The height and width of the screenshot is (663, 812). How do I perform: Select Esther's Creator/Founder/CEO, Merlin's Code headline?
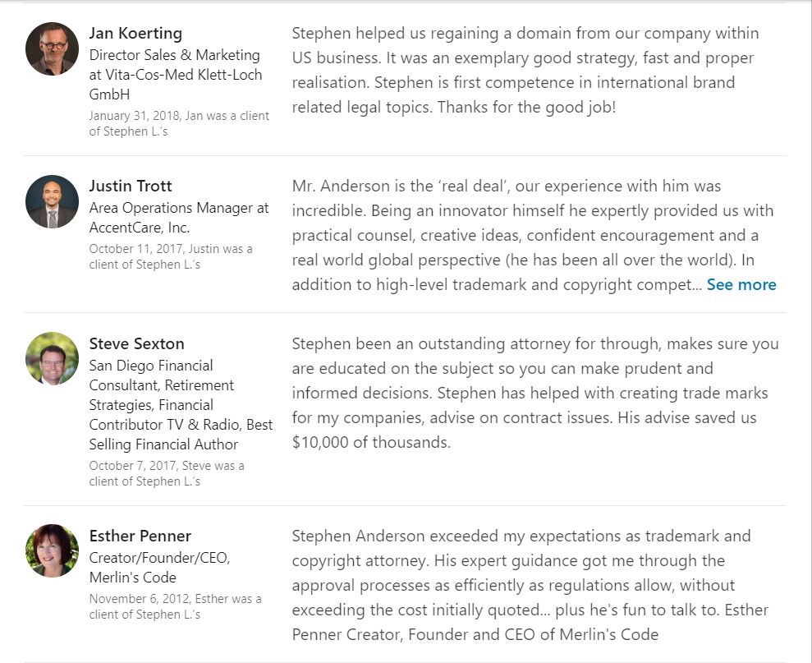159,568
